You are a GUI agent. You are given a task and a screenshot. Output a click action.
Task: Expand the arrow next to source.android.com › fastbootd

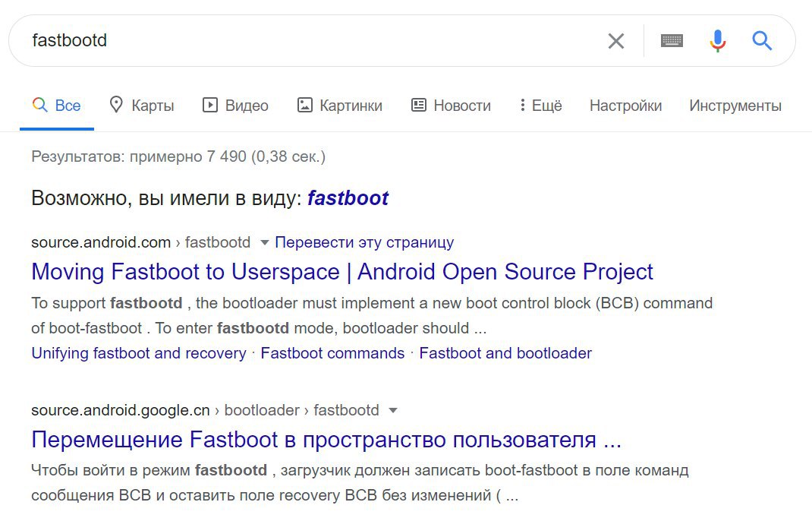tap(264, 242)
